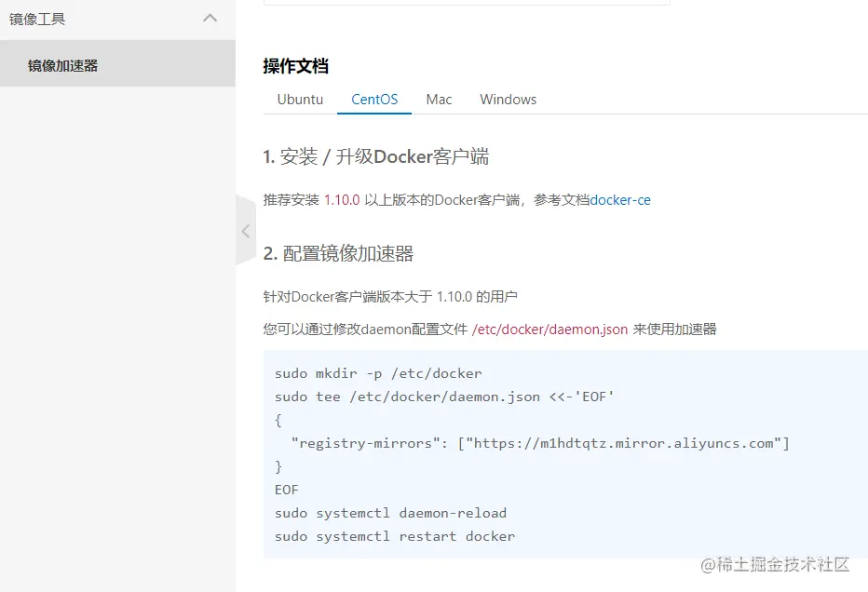Screen dimensions: 868x592
Task: Click the sudo systemctl daemon-reload line
Action: 390,513
